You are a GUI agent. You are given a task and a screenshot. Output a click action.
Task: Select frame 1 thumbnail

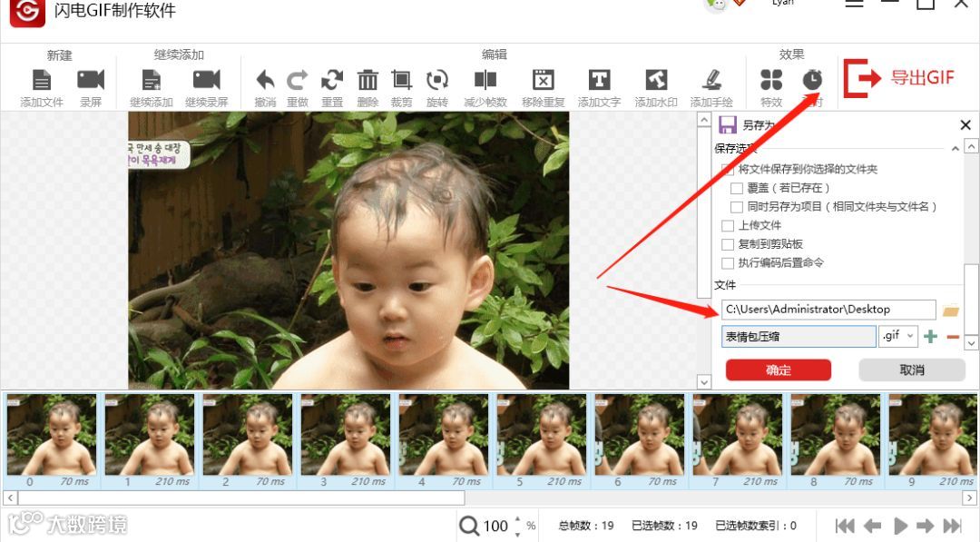150,440
